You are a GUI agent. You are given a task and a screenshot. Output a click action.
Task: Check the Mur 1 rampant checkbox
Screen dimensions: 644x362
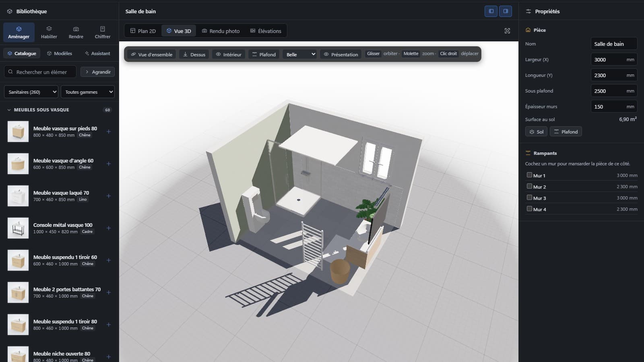tap(529, 175)
